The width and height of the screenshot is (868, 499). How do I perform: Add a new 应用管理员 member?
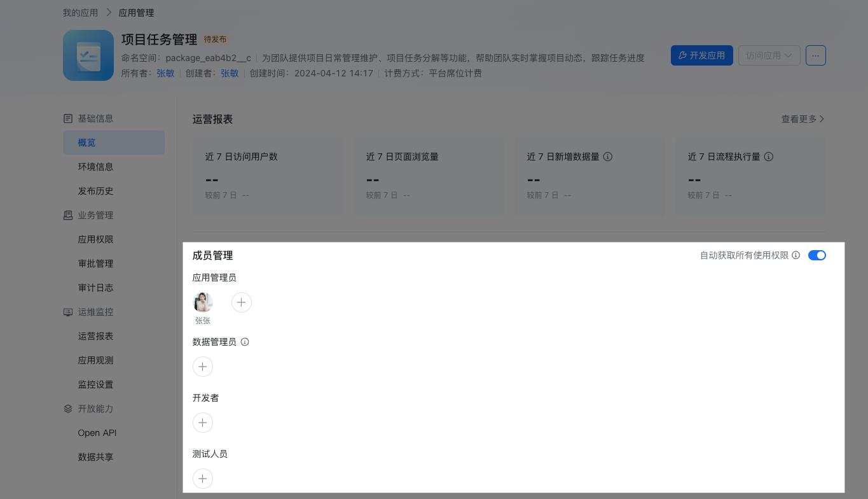coord(242,302)
